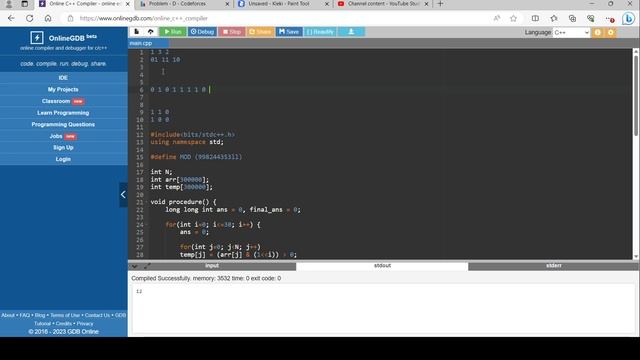Screen dimensions: 640x360
Task: Go back in the browser
Action: pyautogui.click(x=11, y=18)
